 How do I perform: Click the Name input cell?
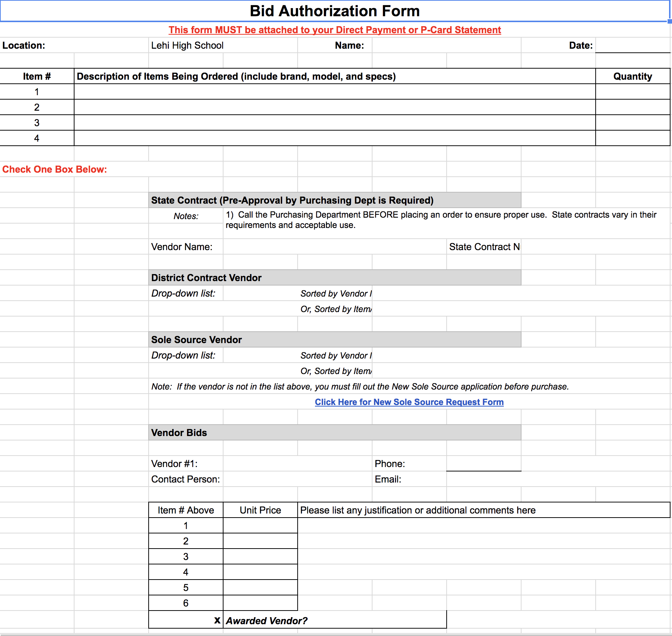(446, 45)
